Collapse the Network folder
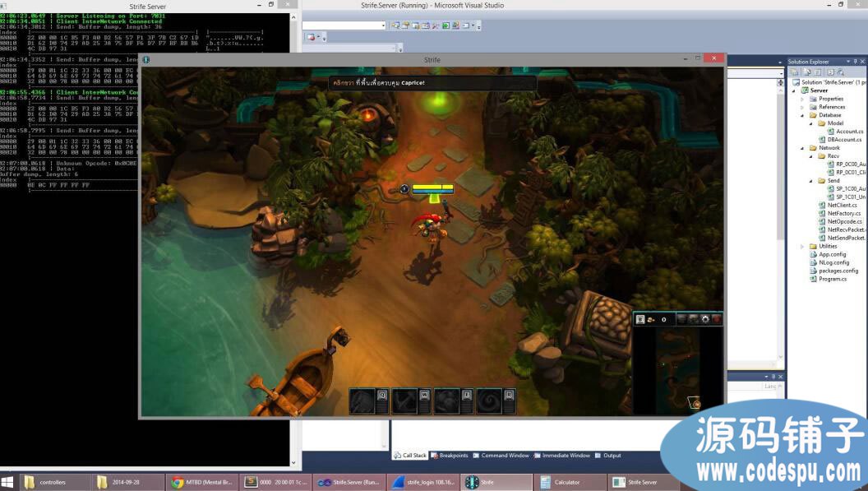The height and width of the screenshot is (491, 868). click(x=803, y=148)
